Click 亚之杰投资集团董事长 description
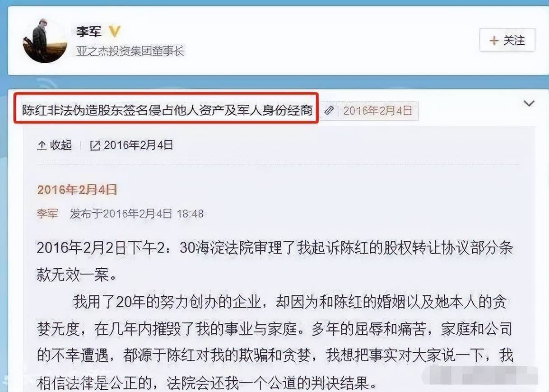Screen dimensions: 549x392 [x=130, y=51]
